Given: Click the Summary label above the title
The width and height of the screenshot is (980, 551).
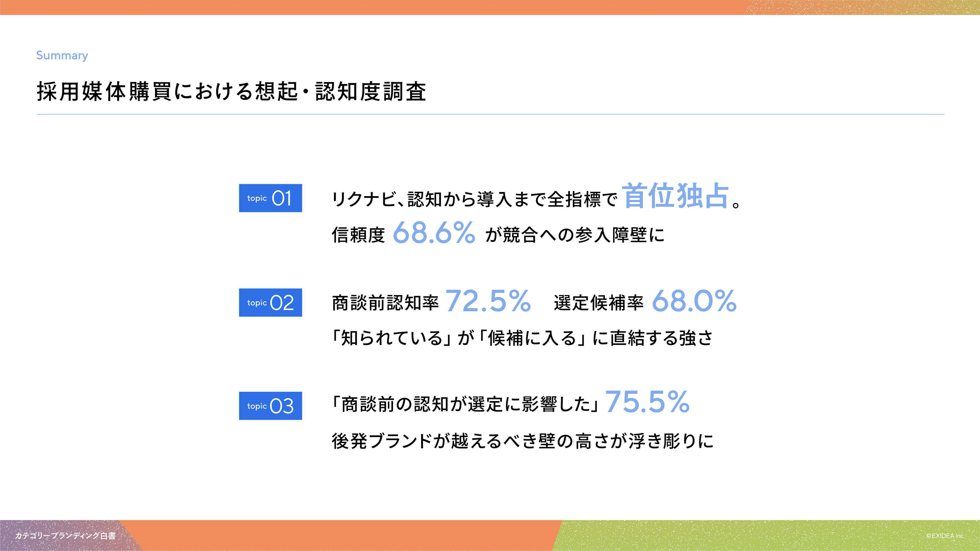Looking at the screenshot, I should pos(62,56).
